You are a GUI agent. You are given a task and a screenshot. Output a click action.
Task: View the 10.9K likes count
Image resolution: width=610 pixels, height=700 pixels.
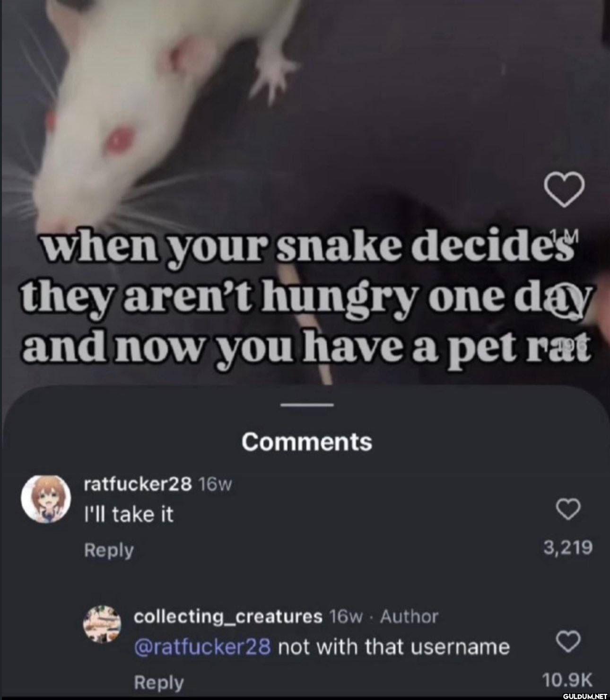567,680
